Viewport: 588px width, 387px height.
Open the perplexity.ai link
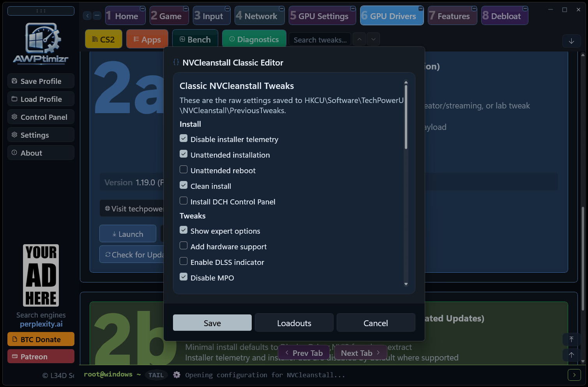(41, 324)
